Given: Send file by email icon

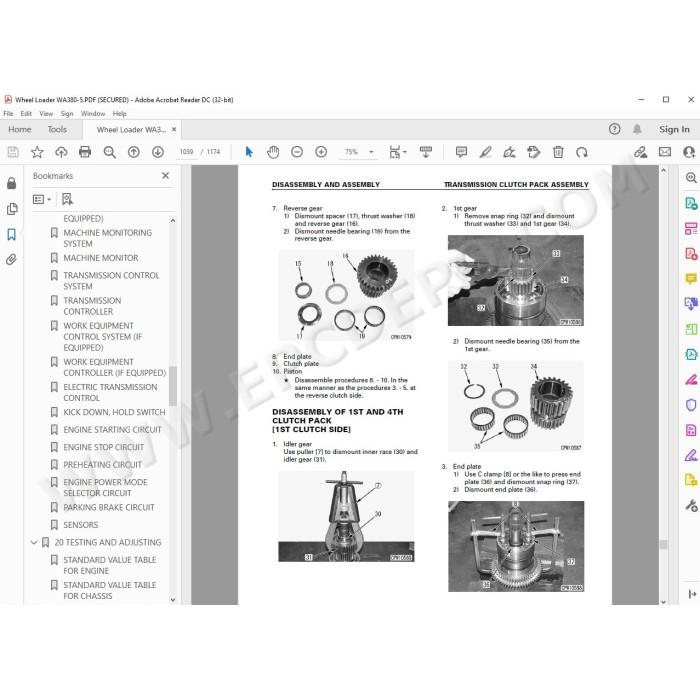Looking at the screenshot, I should [665, 152].
